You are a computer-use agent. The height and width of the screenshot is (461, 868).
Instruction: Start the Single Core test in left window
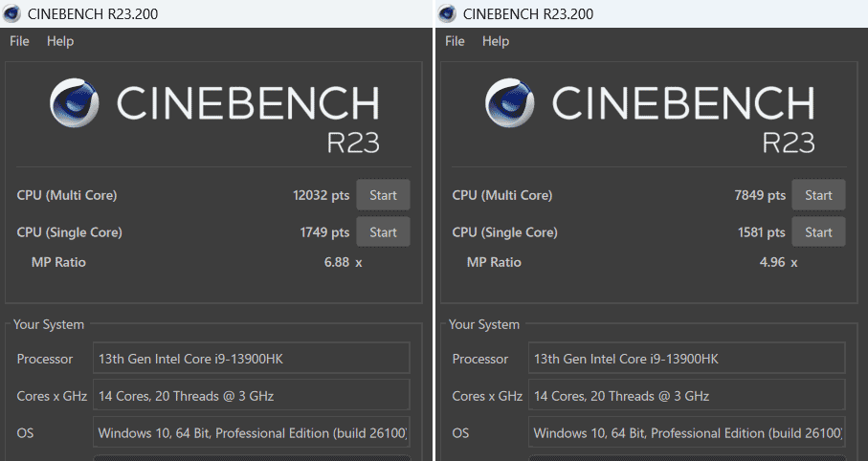(x=383, y=231)
